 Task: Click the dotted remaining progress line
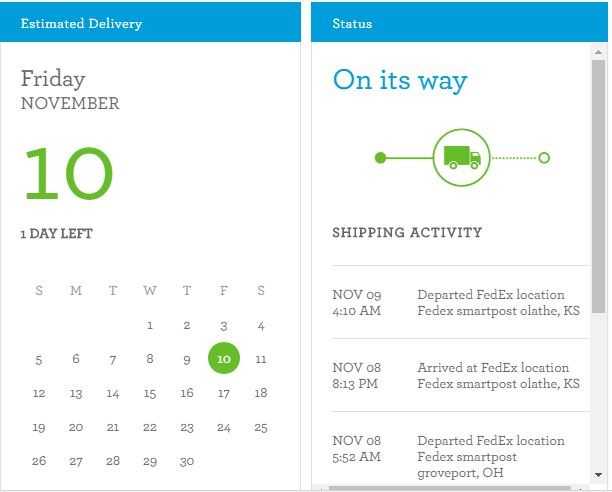[515, 158]
